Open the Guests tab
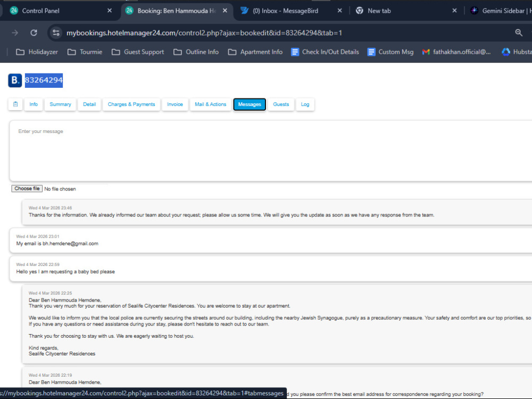Viewport: 532px width, 399px height. coord(281,104)
